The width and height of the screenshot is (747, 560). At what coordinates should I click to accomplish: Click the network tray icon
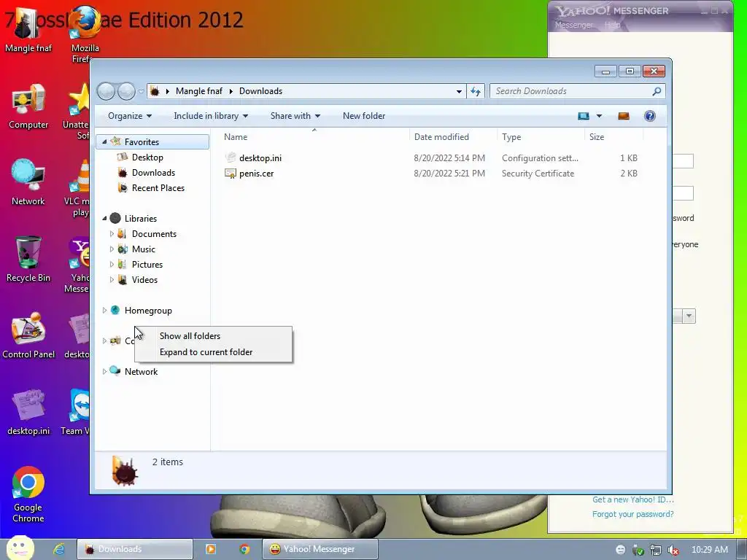(x=656, y=550)
